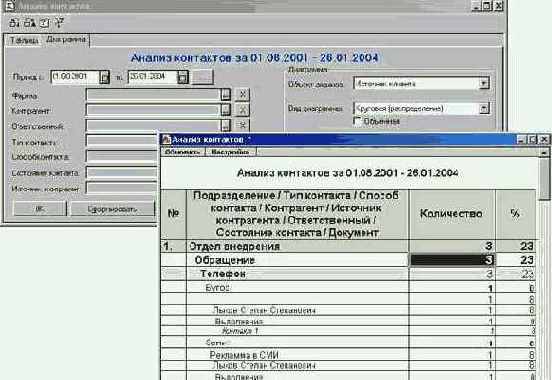Viewport: 552px width, 380px height.
Task: Click the first icon in the form toolbar
Action: click(14, 23)
